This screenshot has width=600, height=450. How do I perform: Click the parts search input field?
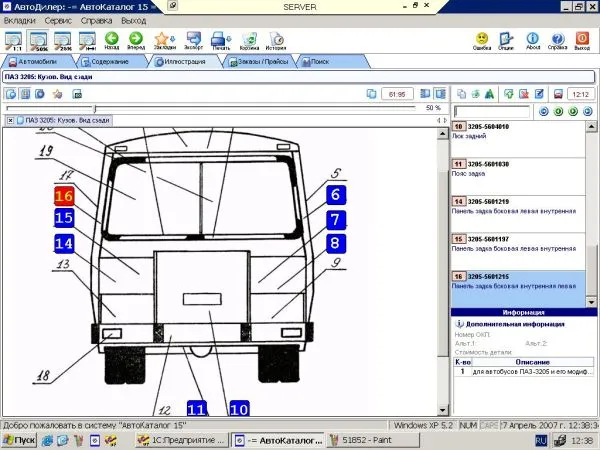point(492,111)
